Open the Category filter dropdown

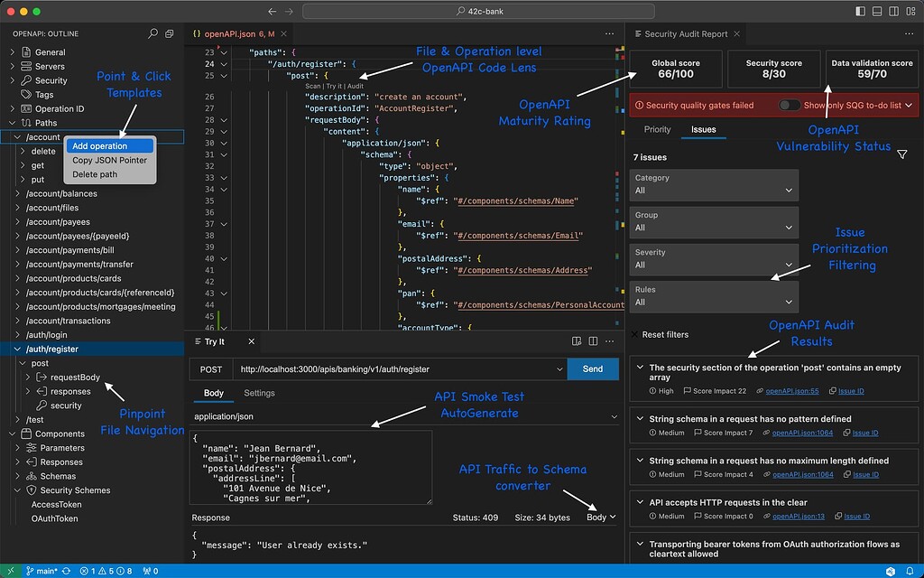coord(714,184)
